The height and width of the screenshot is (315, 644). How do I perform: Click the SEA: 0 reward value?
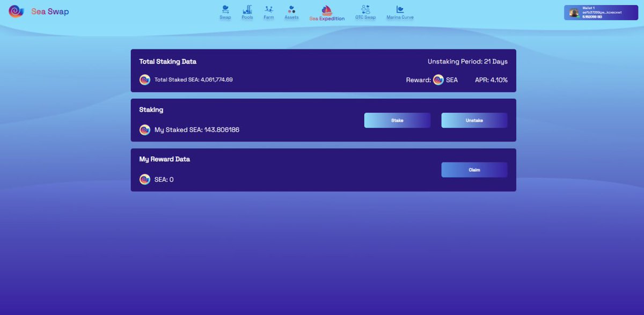coord(164,180)
